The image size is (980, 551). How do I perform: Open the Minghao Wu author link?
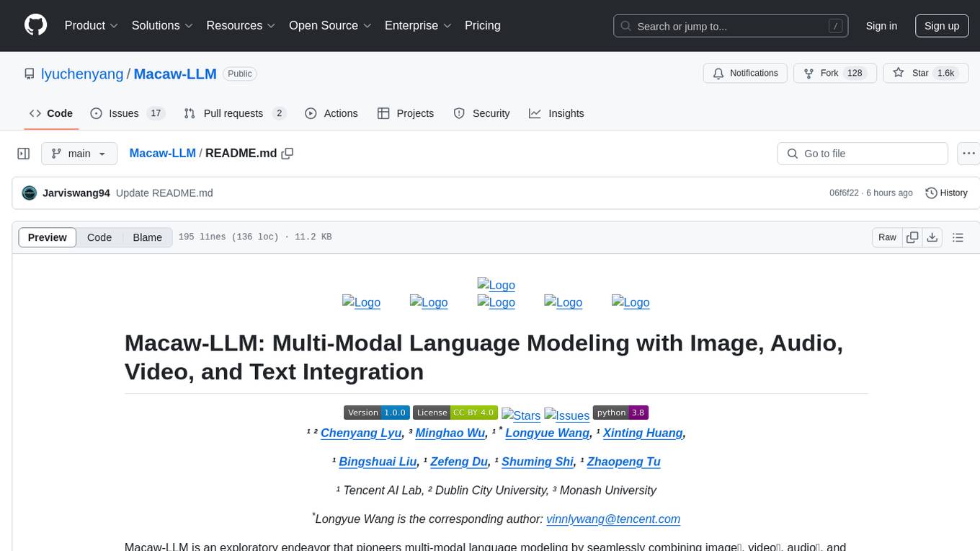[x=451, y=433]
